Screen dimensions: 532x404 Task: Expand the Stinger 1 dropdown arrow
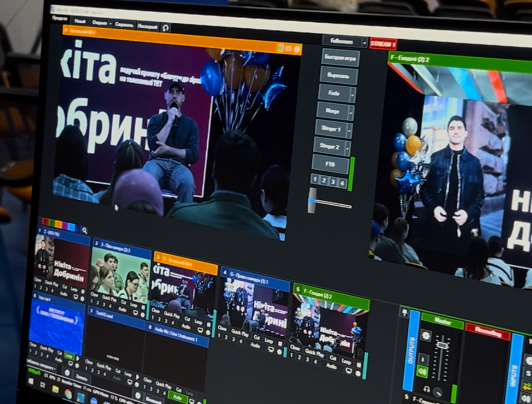(x=349, y=131)
